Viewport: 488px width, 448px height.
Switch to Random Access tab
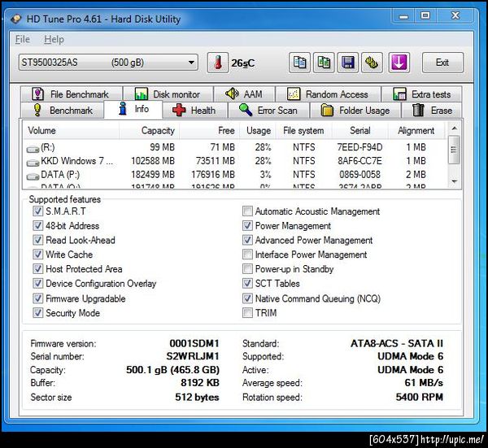click(x=329, y=94)
